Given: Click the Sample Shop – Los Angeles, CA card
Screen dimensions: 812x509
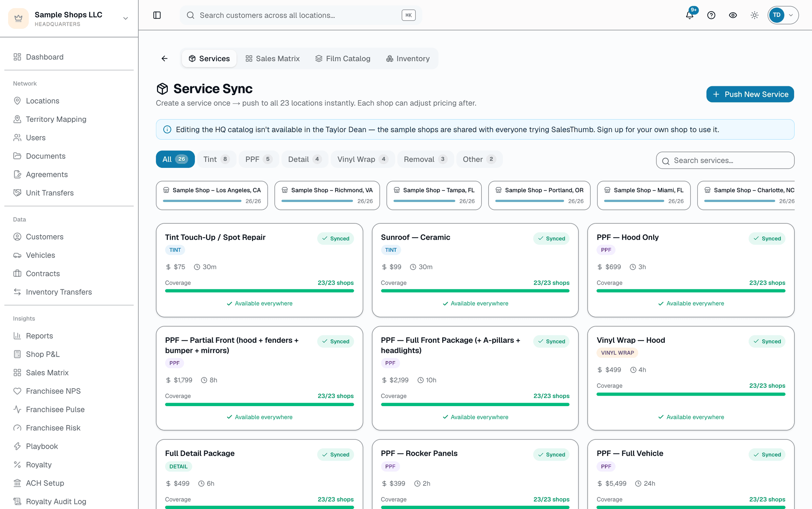Looking at the screenshot, I should click(x=212, y=195).
